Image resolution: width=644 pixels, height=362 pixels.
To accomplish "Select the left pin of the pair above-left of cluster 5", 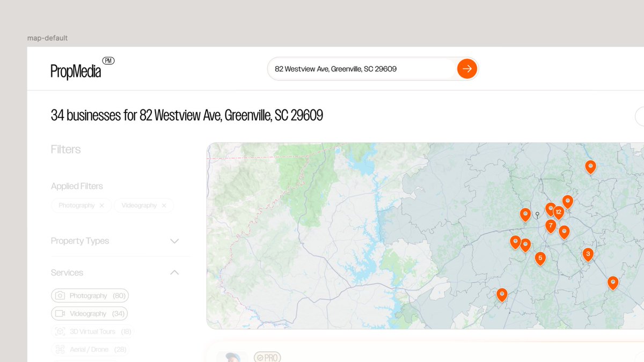I will point(515,242).
